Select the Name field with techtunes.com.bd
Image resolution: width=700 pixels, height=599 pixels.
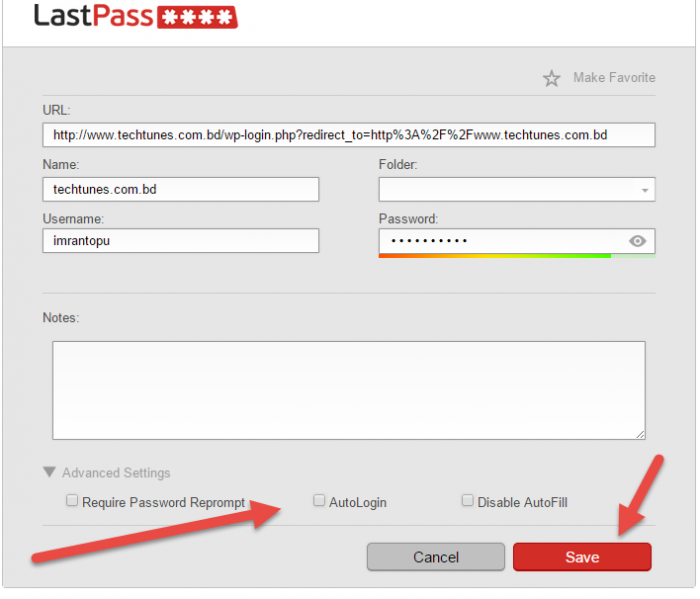click(x=182, y=190)
